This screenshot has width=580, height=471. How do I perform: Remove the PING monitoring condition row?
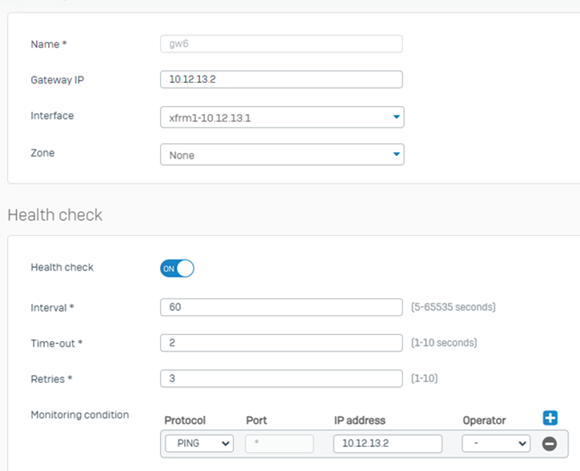[x=549, y=444]
